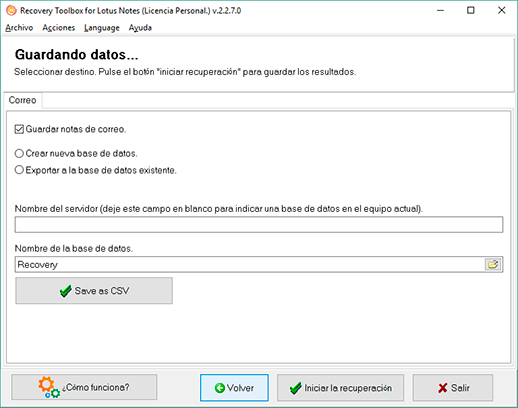Click the Recovery Toolbox app icon in title bar
The image size is (518, 408).
(x=11, y=10)
